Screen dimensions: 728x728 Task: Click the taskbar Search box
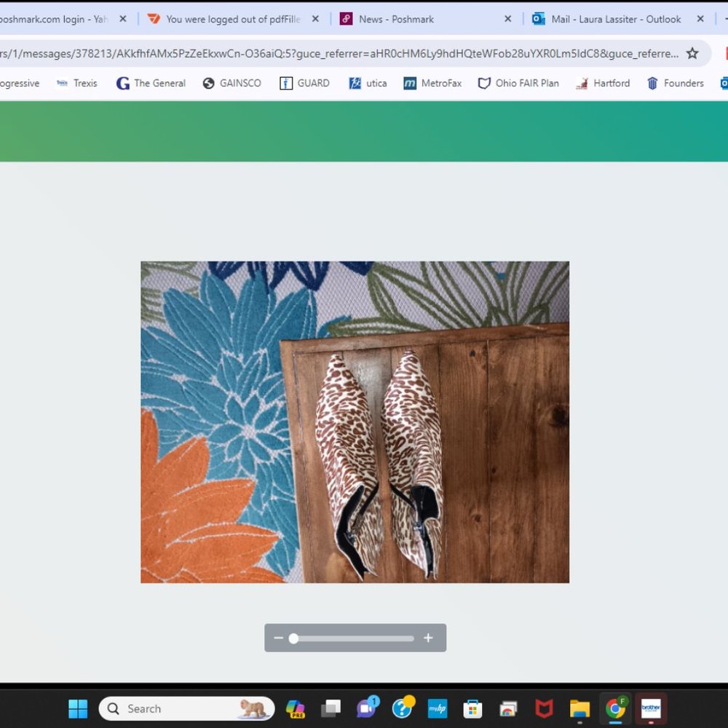pyautogui.click(x=175, y=708)
